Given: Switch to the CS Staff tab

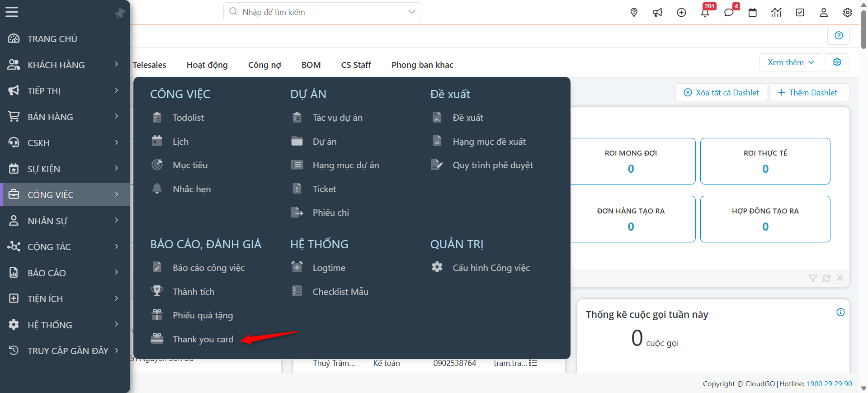Looking at the screenshot, I should click(x=356, y=65).
